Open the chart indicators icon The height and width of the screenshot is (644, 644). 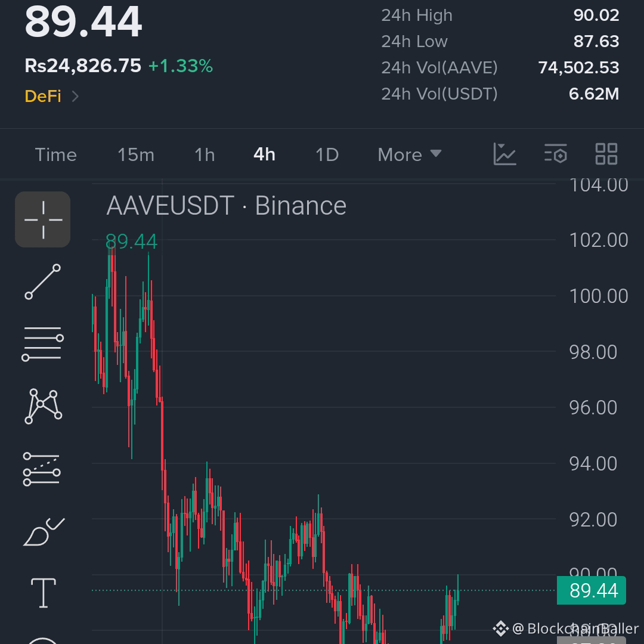coord(505,154)
